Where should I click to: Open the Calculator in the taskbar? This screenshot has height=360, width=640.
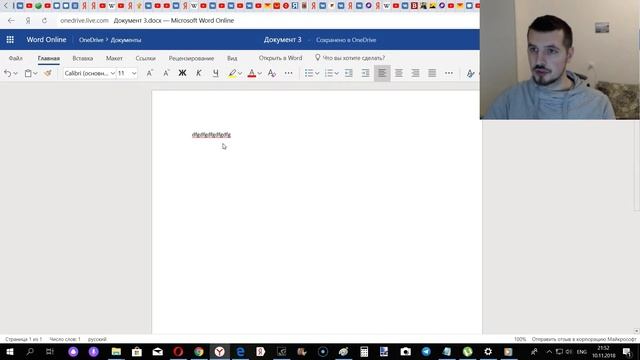pyautogui.click(x=364, y=351)
